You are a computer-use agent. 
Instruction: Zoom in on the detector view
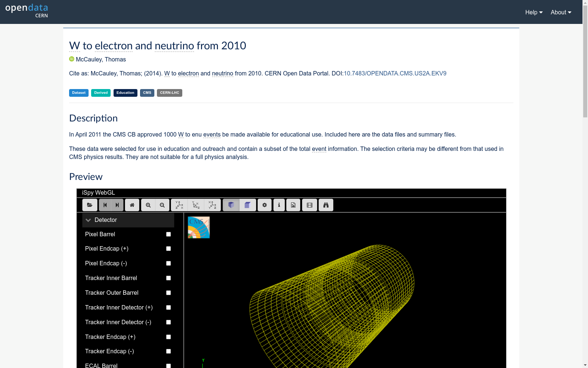tap(148, 205)
